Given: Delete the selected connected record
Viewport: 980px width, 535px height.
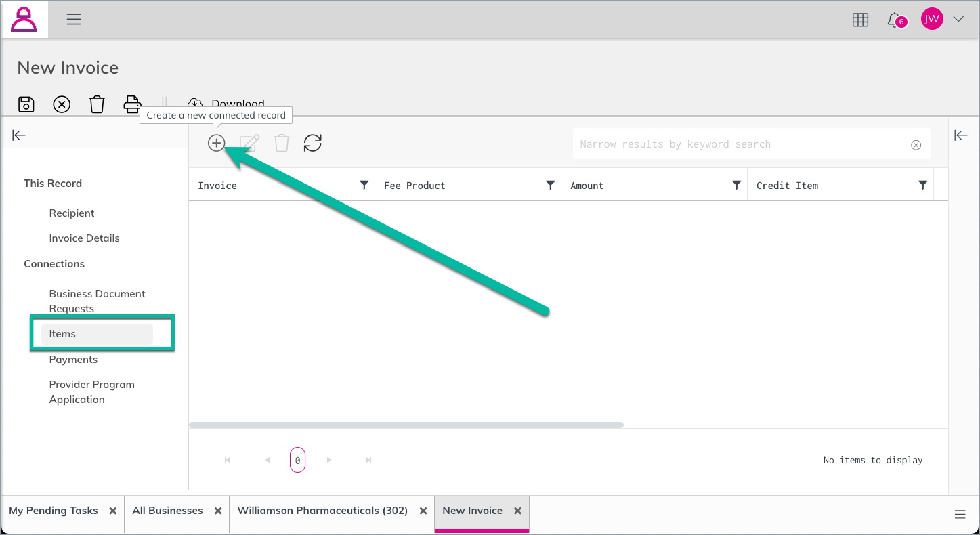Looking at the screenshot, I should click(x=282, y=143).
